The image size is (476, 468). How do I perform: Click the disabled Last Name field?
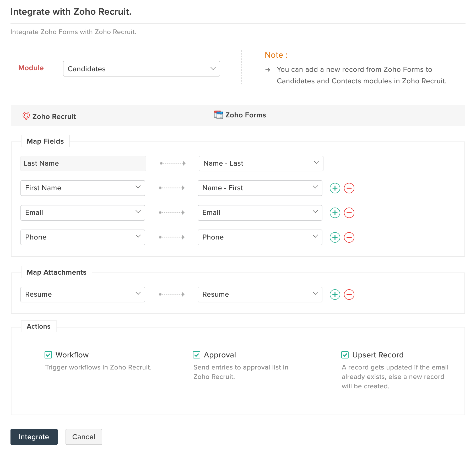[83, 164]
